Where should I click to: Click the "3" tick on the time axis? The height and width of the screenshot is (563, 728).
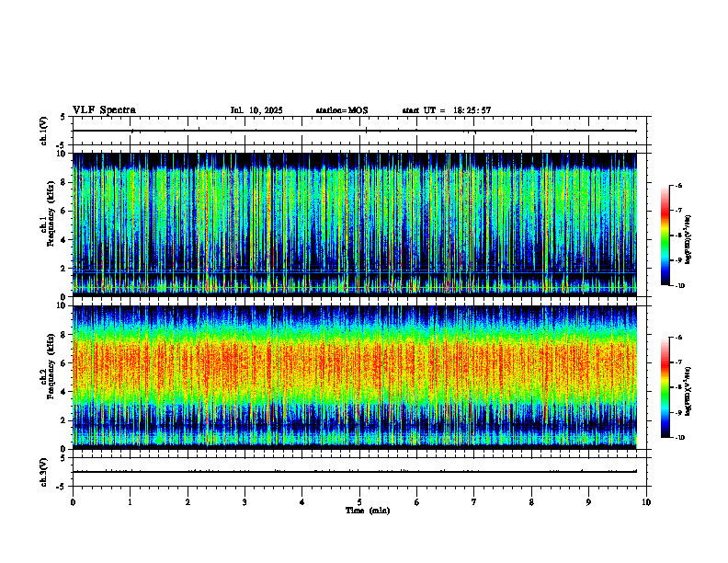click(245, 502)
